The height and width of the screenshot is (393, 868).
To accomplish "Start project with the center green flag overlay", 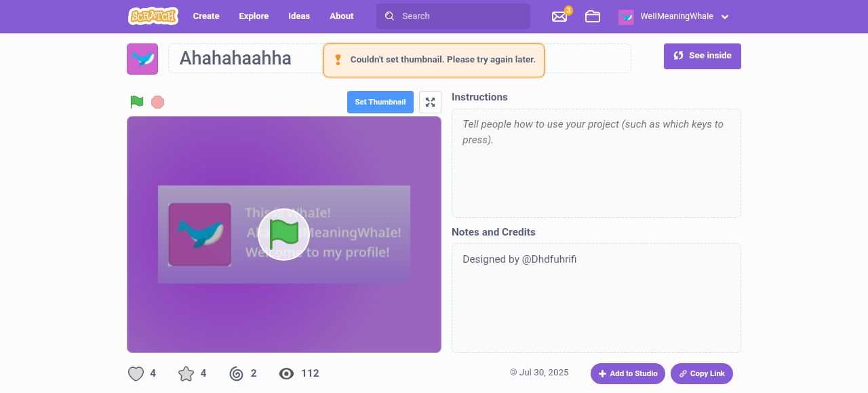I will click(x=283, y=234).
